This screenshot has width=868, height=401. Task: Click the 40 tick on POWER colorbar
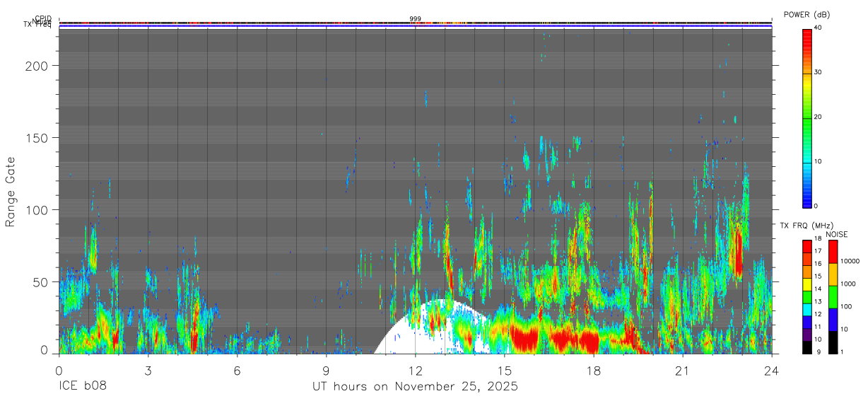click(819, 28)
